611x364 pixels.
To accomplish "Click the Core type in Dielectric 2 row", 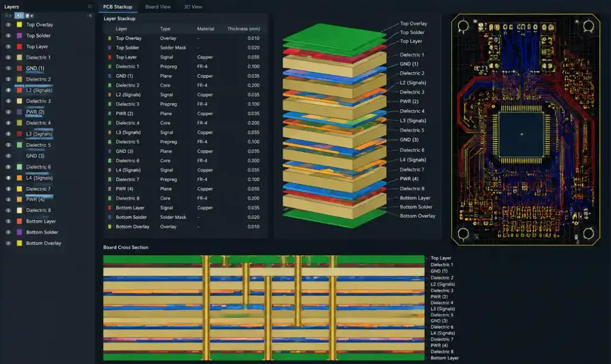I will click(165, 85).
